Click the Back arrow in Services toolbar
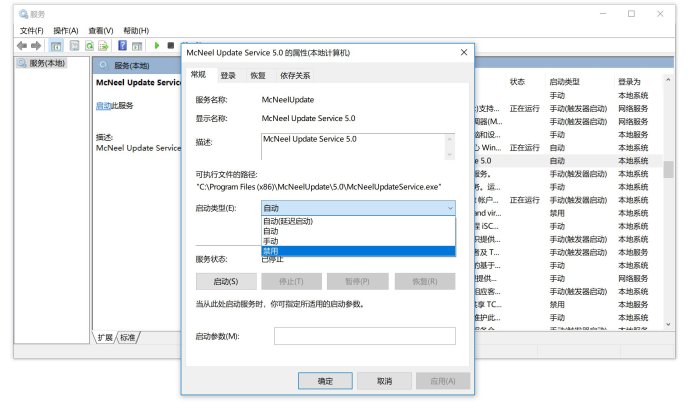The image size is (690, 412). coord(22,45)
